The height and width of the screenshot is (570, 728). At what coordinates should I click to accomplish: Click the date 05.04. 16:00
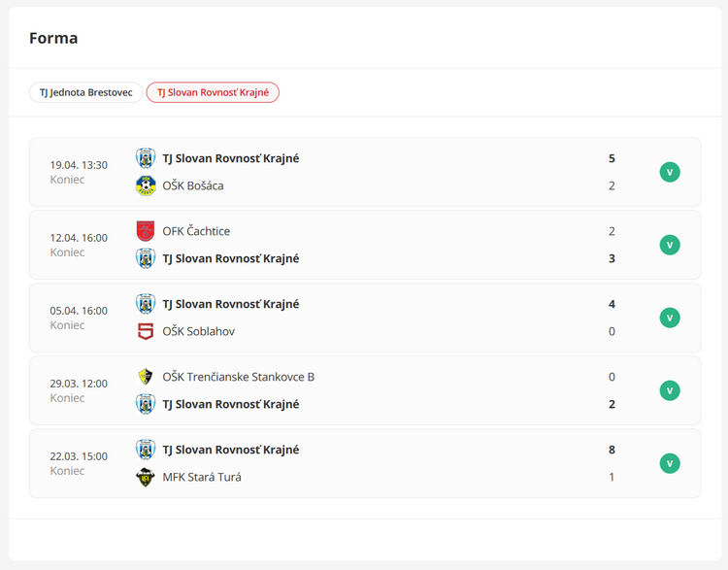pyautogui.click(x=79, y=311)
